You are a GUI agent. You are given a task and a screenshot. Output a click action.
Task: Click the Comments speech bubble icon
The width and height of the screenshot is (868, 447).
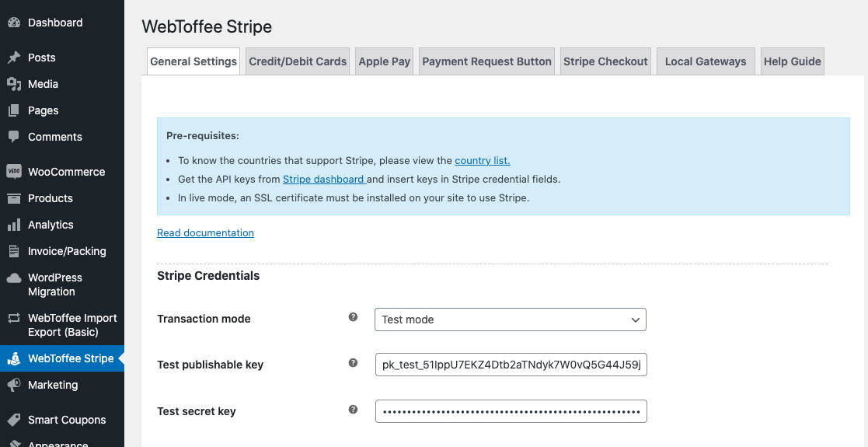click(14, 137)
